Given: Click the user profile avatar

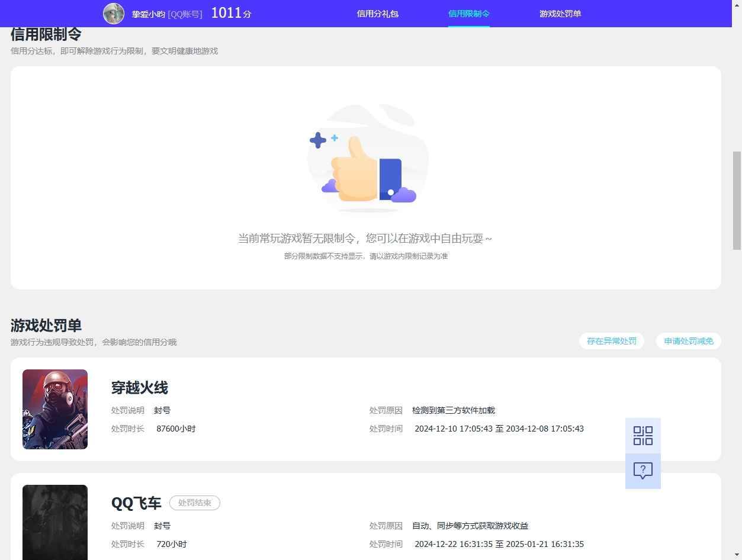Looking at the screenshot, I should 113,13.
